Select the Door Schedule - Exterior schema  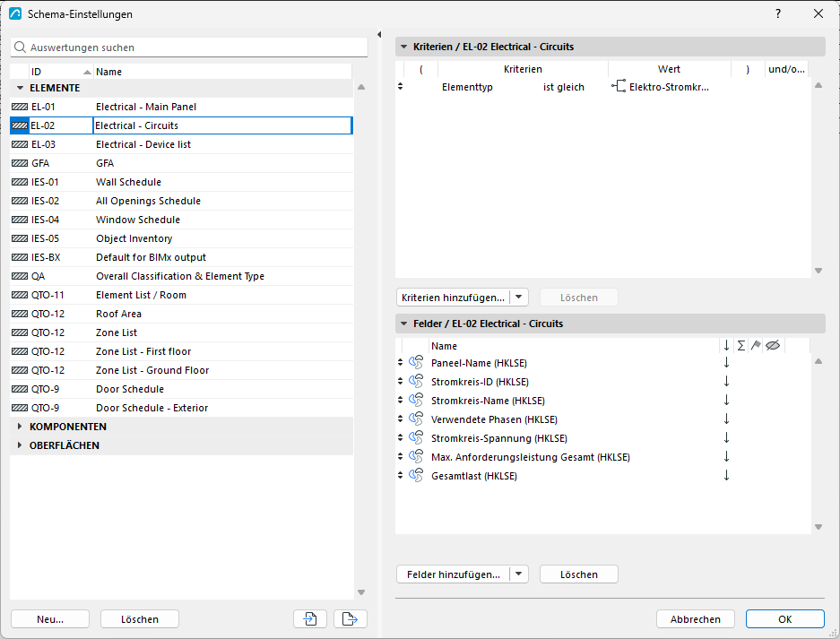click(182, 408)
